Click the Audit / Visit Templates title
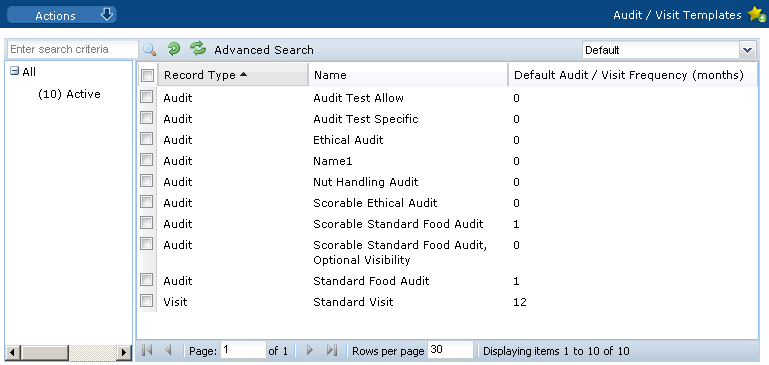Screen dimensions: 769x365 tap(677, 15)
